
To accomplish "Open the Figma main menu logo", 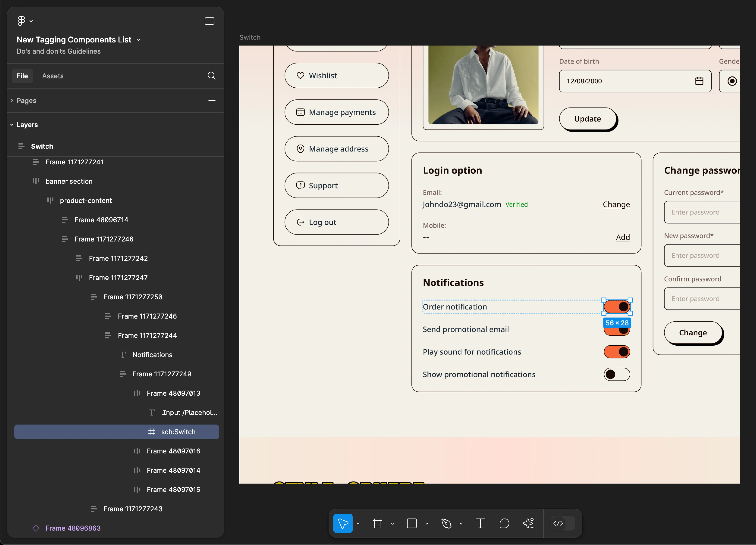I will (21, 21).
